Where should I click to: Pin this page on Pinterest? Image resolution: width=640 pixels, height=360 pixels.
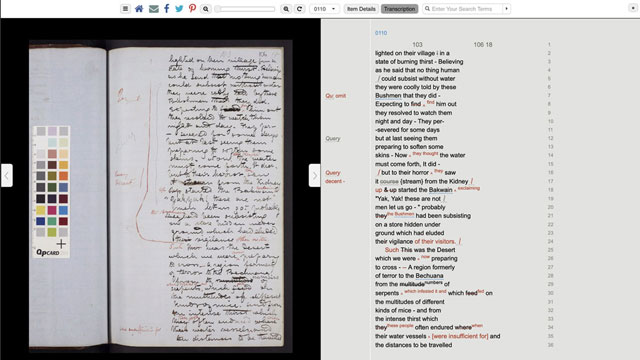[192, 9]
